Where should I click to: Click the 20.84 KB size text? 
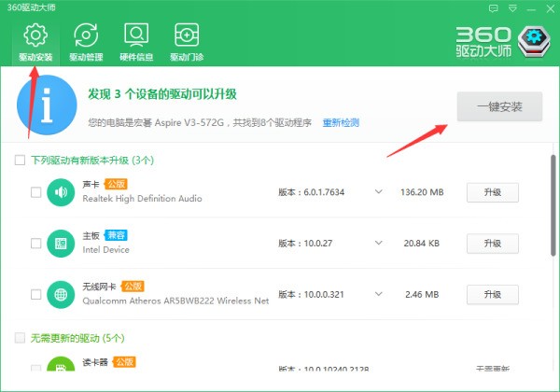click(x=422, y=244)
